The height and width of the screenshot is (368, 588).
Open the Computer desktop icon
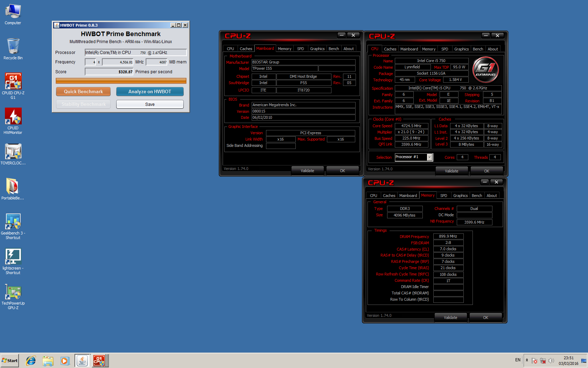click(13, 14)
